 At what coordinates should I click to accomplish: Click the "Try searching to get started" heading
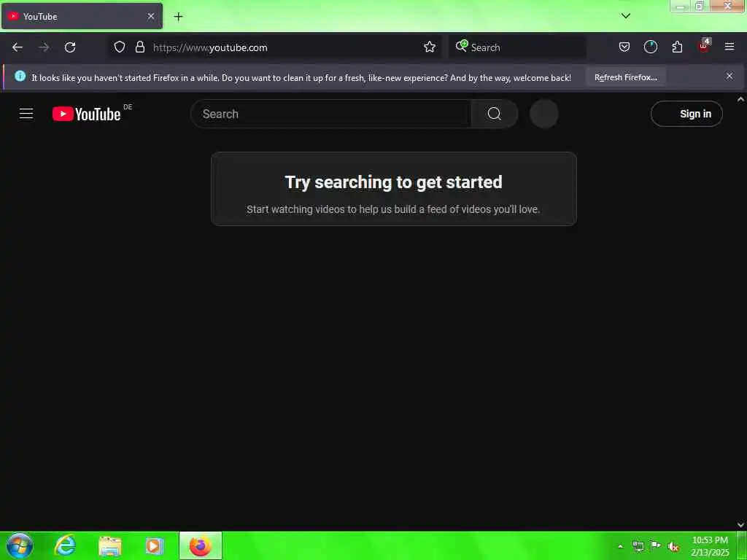pyautogui.click(x=393, y=182)
